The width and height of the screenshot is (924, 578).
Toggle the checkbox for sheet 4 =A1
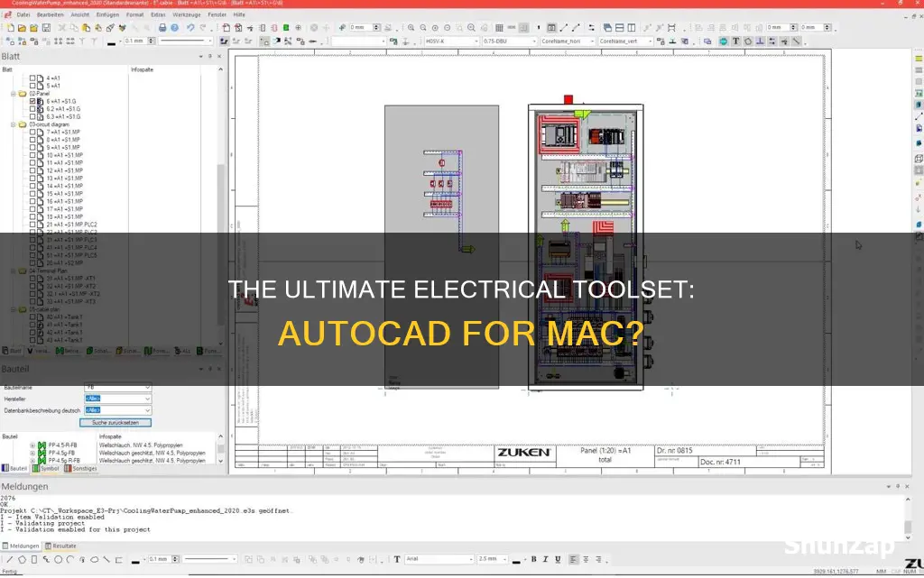tap(32, 78)
